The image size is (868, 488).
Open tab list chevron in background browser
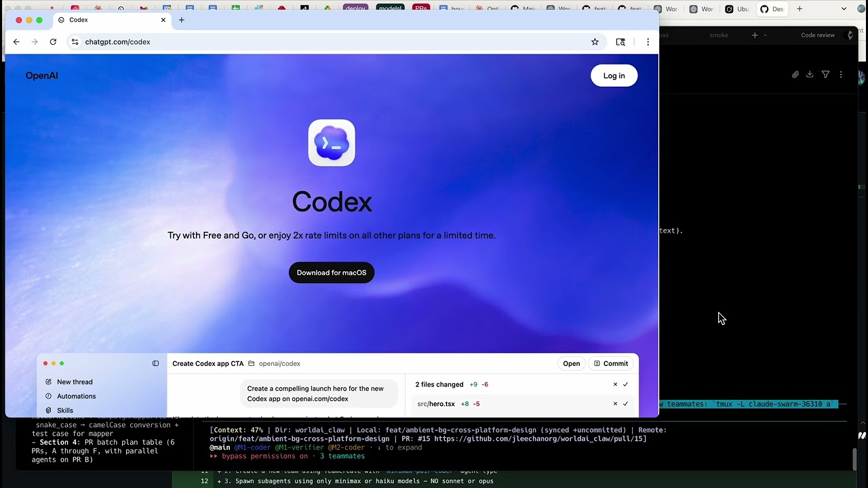coord(844,9)
